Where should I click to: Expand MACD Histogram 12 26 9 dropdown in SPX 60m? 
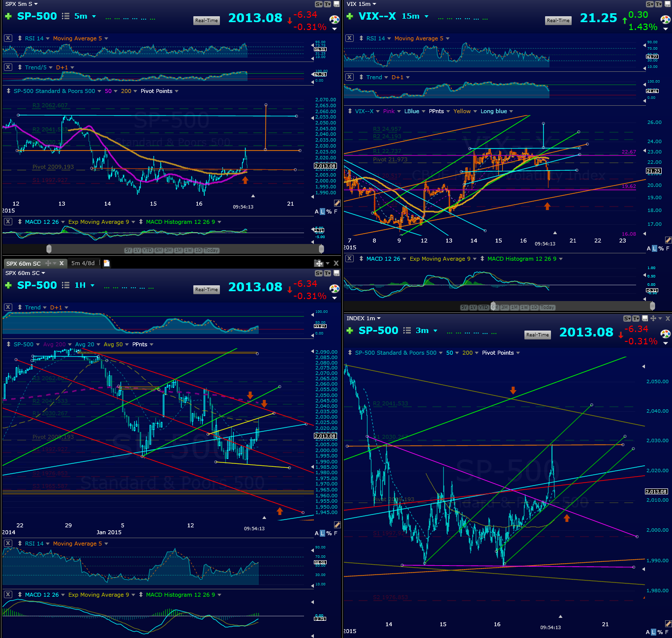pos(219,595)
